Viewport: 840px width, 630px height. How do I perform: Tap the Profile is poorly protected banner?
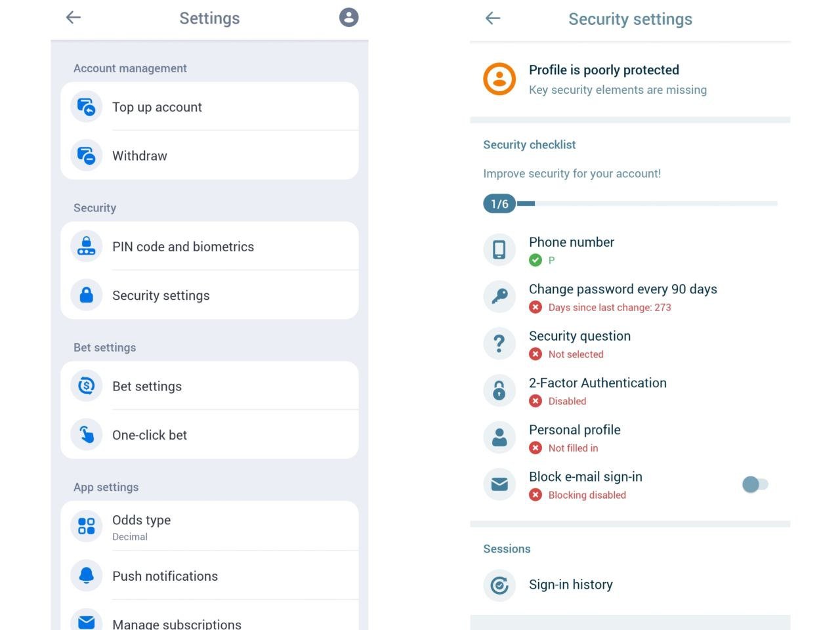630,79
